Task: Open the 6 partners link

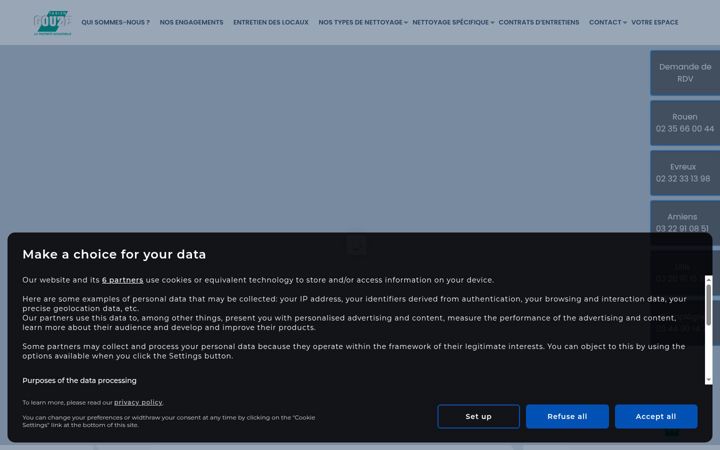Action: 123,280
